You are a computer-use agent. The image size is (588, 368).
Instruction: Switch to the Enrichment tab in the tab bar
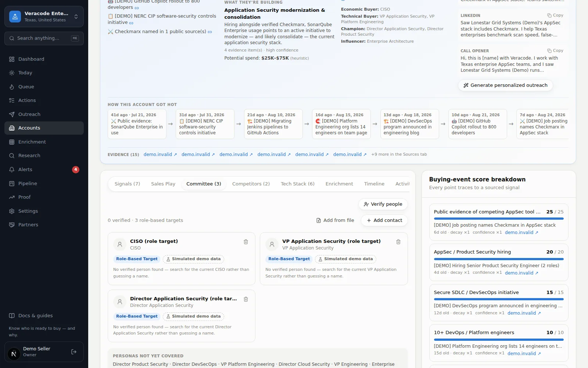339,184
